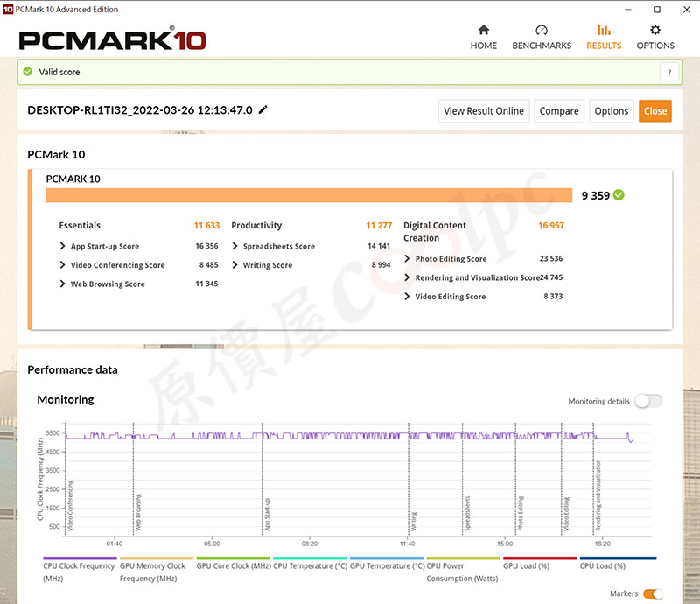Image resolution: width=700 pixels, height=604 pixels.
Task: Click the overall score 9 359
Action: tap(596, 195)
